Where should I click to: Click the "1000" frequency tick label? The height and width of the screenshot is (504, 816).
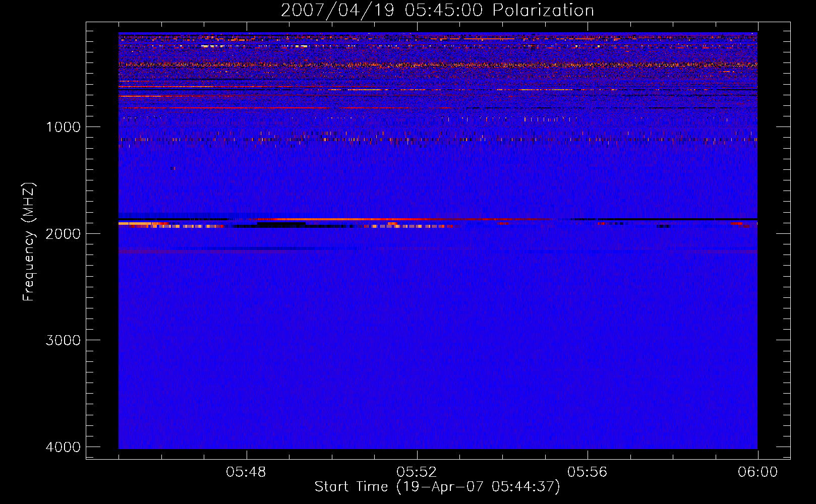(63, 127)
